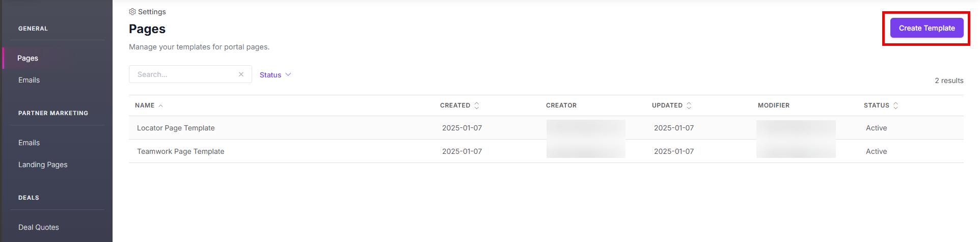The height and width of the screenshot is (242, 980).
Task: Clear the search field with the X icon
Action: coord(241,74)
